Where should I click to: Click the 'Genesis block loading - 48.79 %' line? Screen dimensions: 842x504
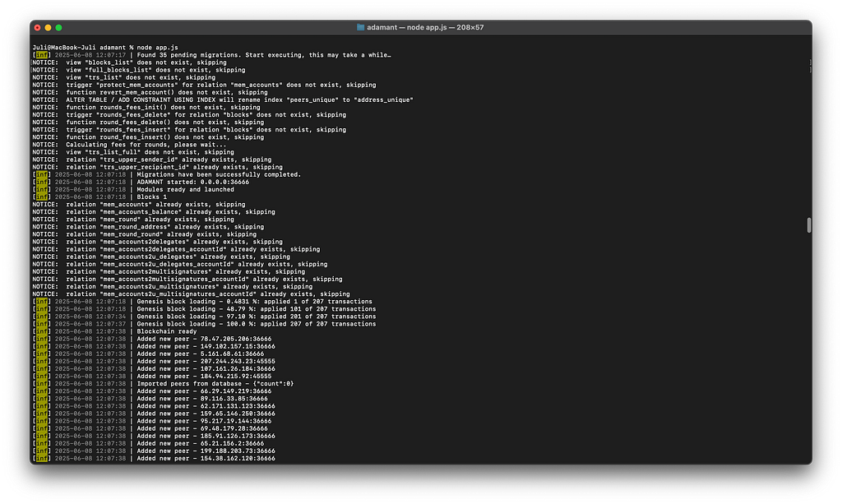point(204,309)
